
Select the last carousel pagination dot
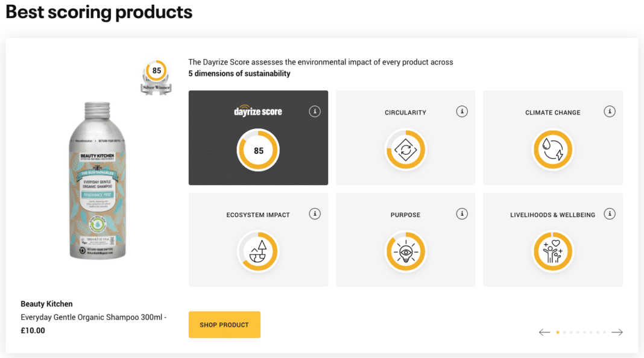[605, 332]
